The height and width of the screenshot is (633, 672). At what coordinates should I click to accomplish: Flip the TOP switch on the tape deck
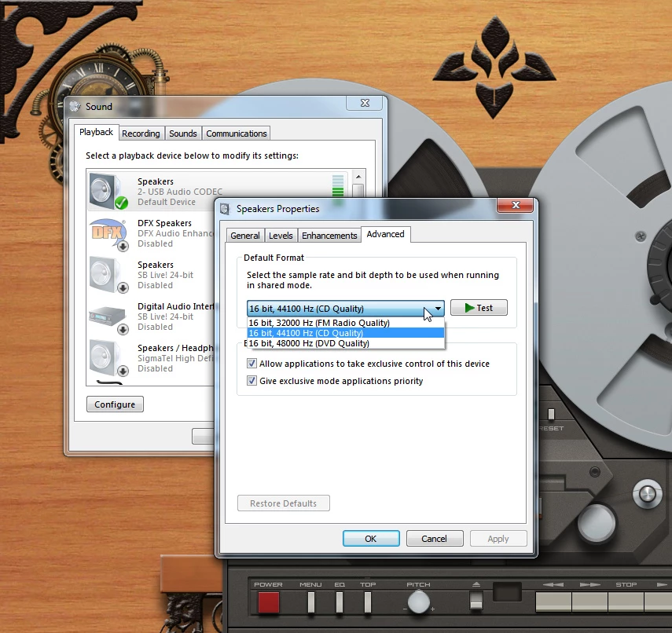[x=367, y=602]
